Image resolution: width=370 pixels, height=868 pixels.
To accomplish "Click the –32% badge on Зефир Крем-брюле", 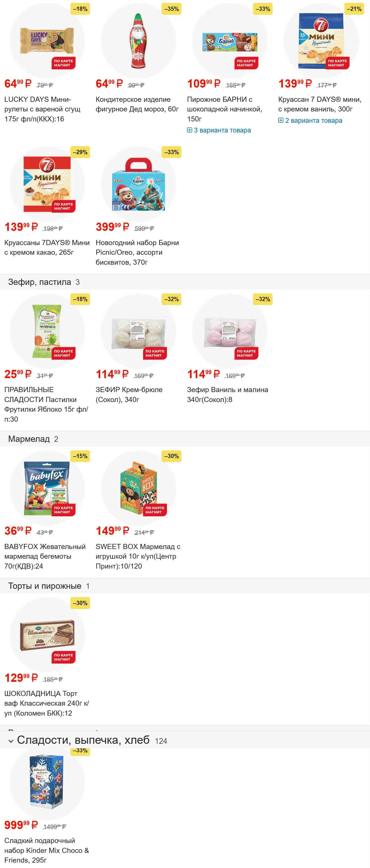I will tap(171, 299).
